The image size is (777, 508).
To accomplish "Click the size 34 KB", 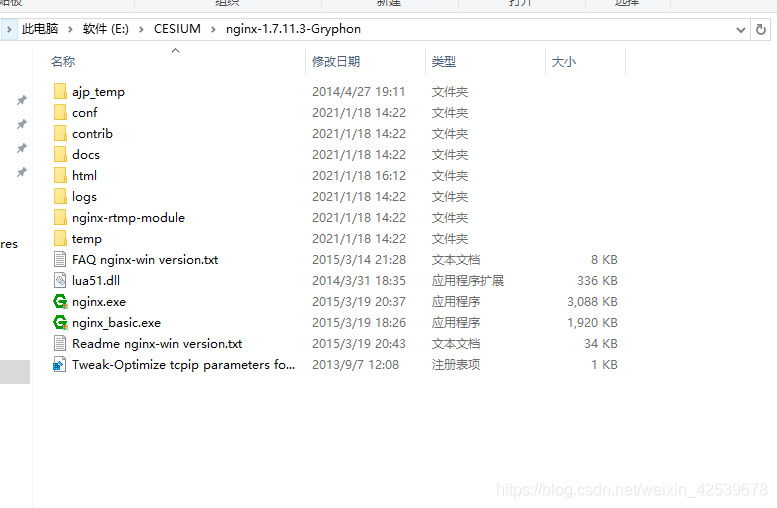I will click(x=601, y=343).
